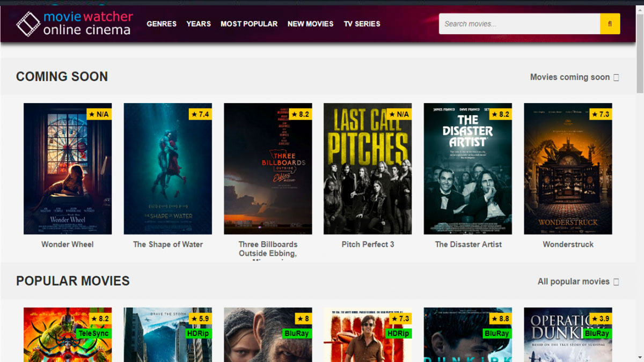This screenshot has height=362, width=644.
Task: Open the popular movie rated 7.3 HDRip
Action: (x=368, y=335)
